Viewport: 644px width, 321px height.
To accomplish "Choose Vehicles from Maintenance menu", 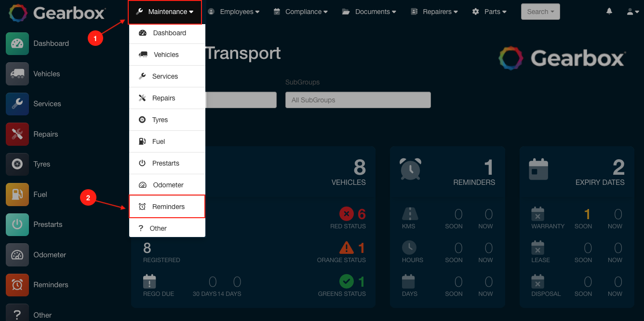I will tap(167, 55).
